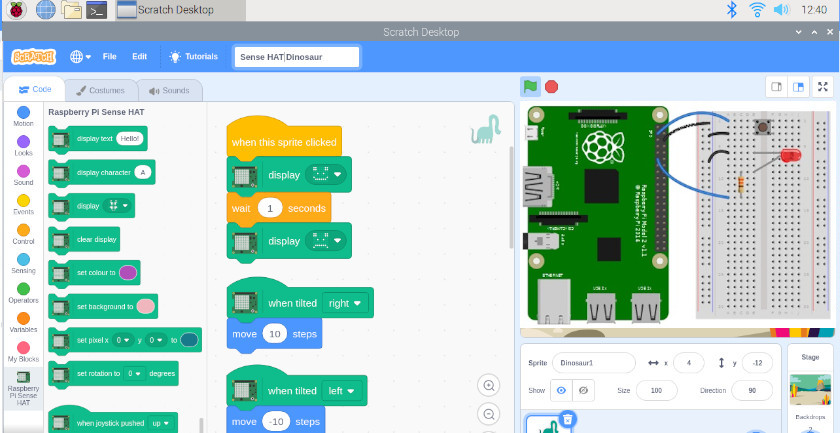Hide the sprite with crossed eye icon
840x433 pixels.
[583, 391]
